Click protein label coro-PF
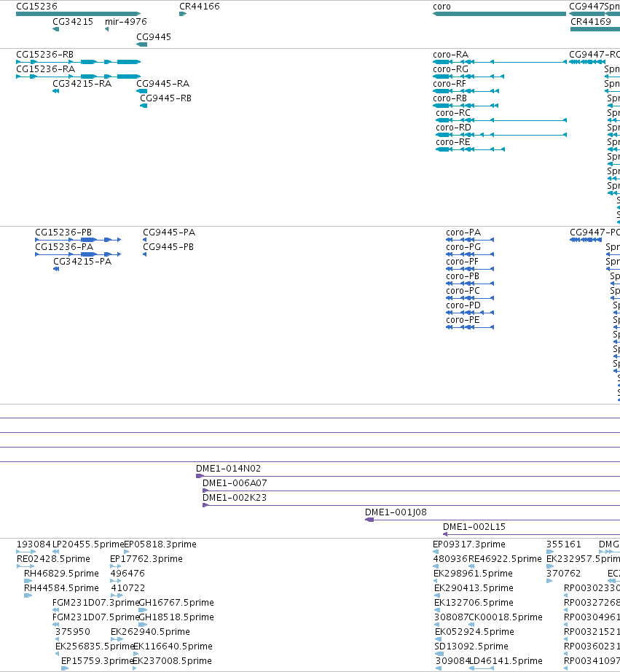 pyautogui.click(x=462, y=262)
